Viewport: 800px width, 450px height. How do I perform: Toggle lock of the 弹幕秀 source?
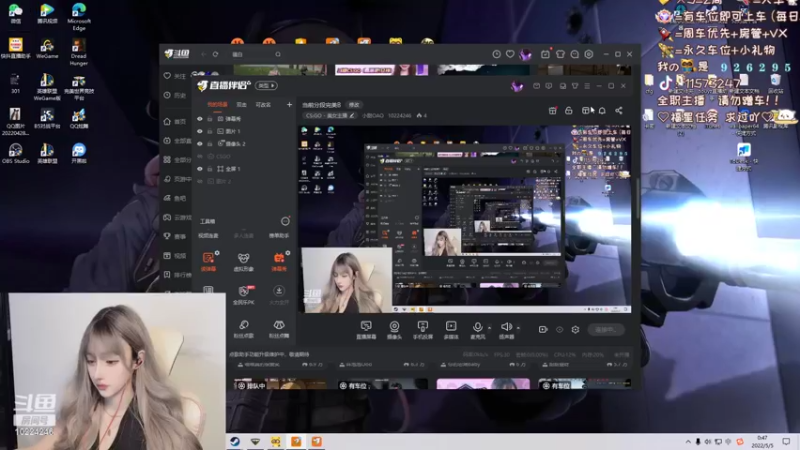(x=210, y=119)
